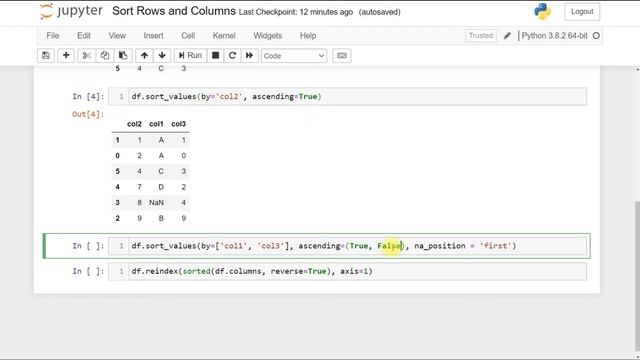
Task: Click the Trusted notebook indicator
Action: coord(481,36)
